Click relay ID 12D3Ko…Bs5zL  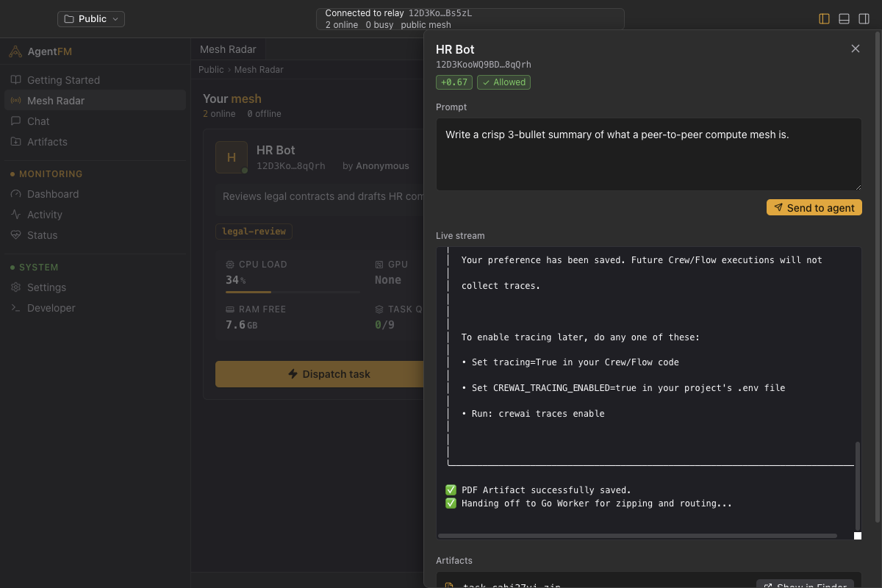point(440,13)
